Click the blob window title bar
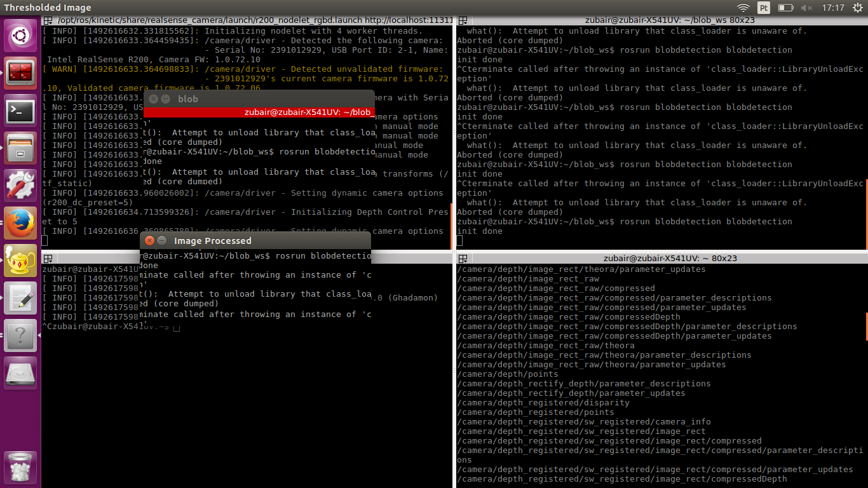Viewport: 868px width, 488px height. click(x=259, y=99)
